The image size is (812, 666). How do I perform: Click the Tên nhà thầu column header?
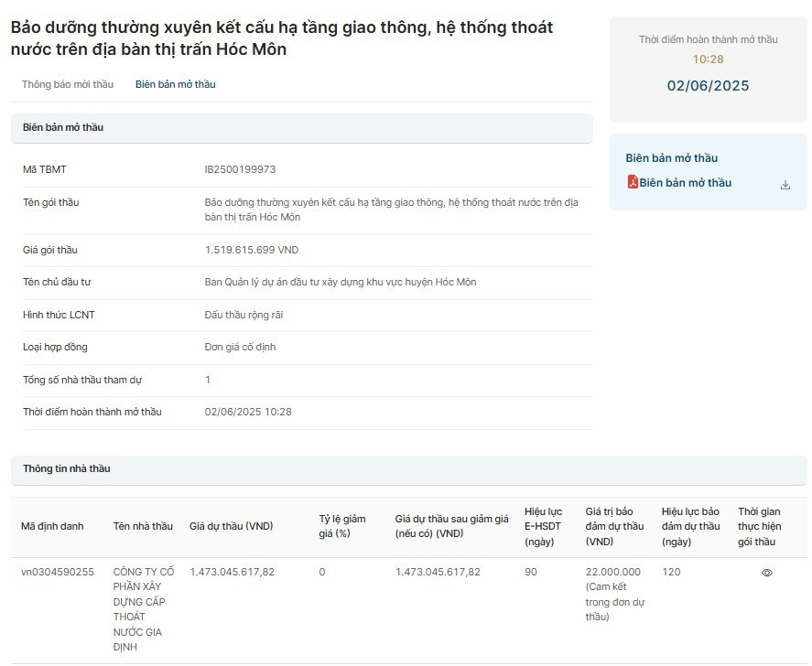pos(143,526)
